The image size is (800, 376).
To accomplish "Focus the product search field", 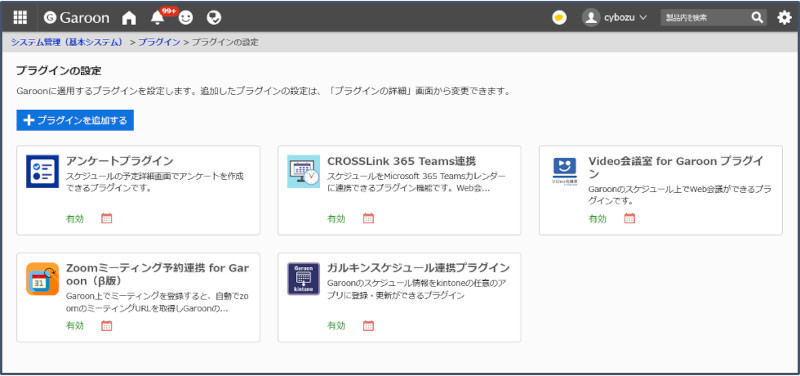I will 705,18.
